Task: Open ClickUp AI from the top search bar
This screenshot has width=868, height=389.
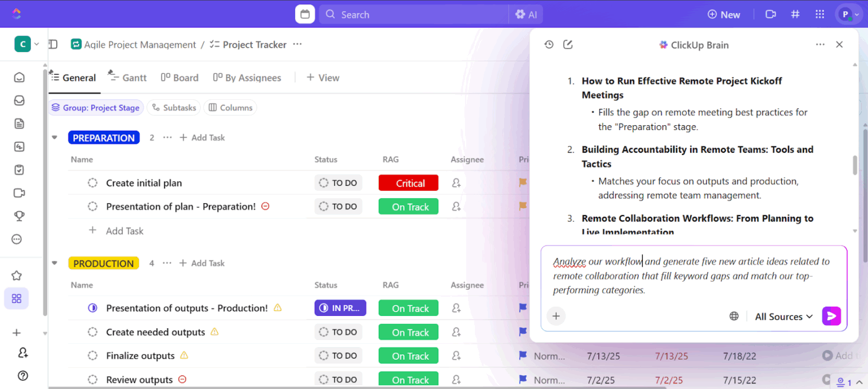Action: point(526,14)
